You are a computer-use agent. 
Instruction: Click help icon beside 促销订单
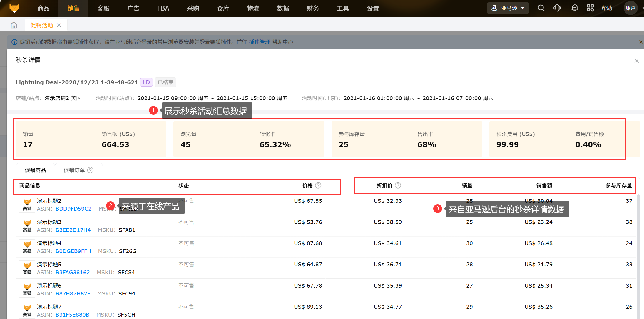(x=91, y=170)
